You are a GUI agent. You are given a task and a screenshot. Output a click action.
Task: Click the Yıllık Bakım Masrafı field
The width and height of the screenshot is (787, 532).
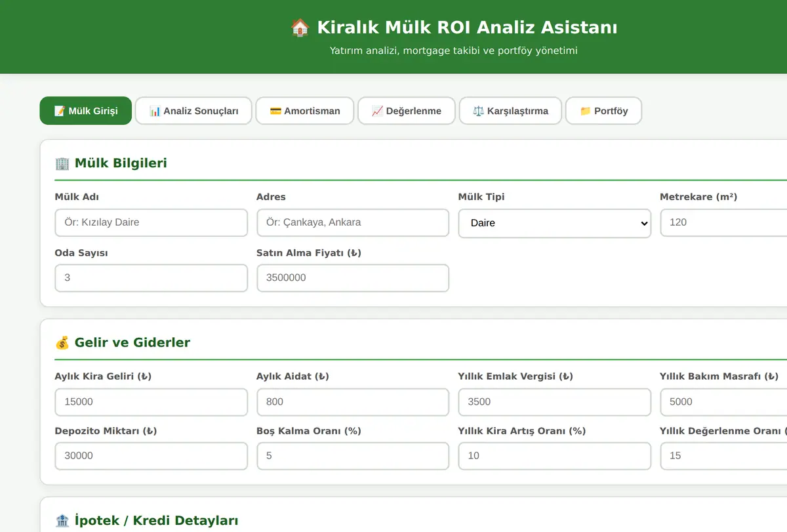pos(723,401)
